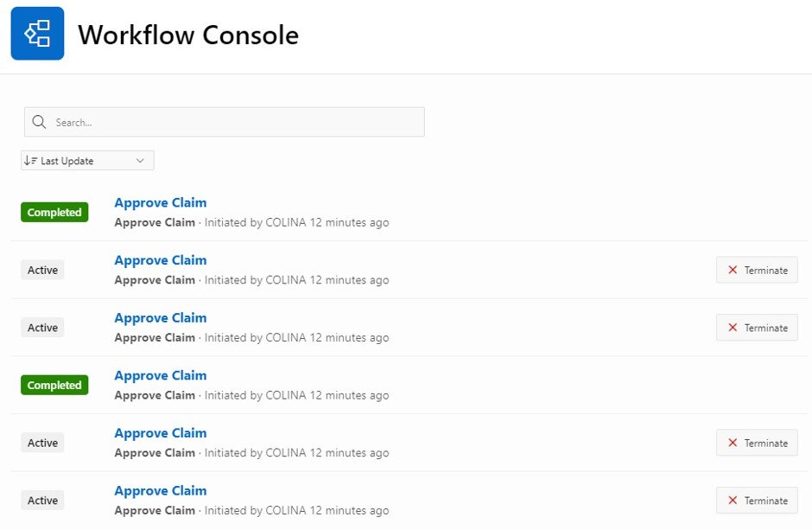The width and height of the screenshot is (812, 530).
Task: Click the Active badge on the last row
Action: click(42, 500)
